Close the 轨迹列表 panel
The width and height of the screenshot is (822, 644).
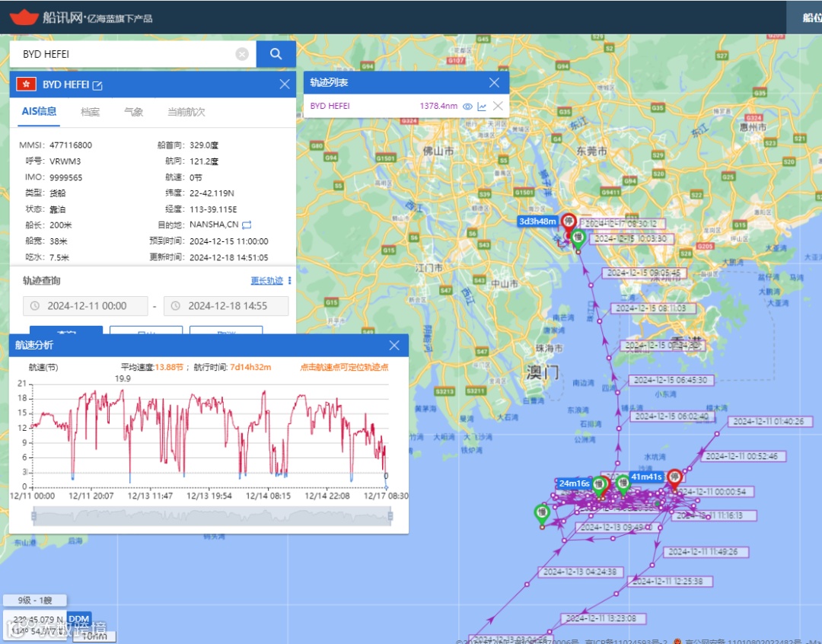pyautogui.click(x=494, y=82)
